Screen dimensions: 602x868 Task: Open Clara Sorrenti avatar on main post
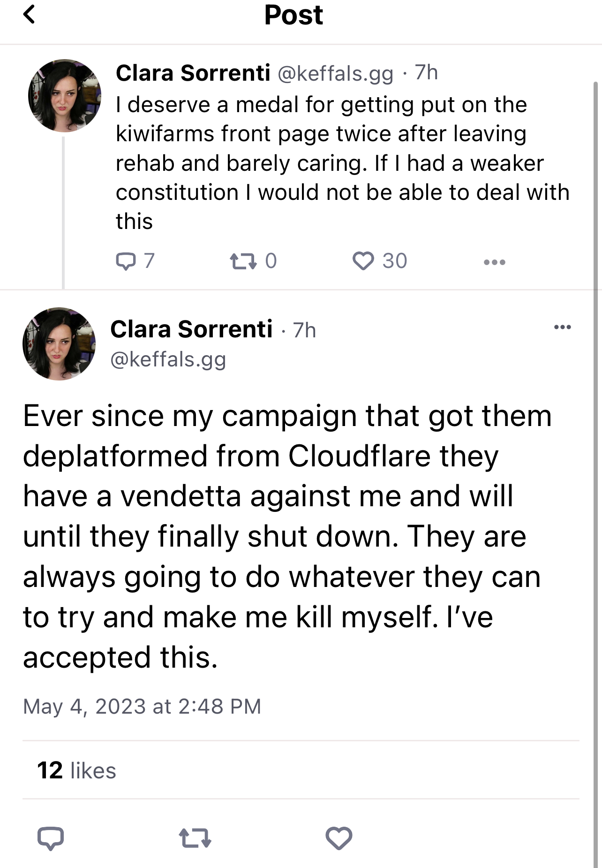pyautogui.click(x=59, y=343)
